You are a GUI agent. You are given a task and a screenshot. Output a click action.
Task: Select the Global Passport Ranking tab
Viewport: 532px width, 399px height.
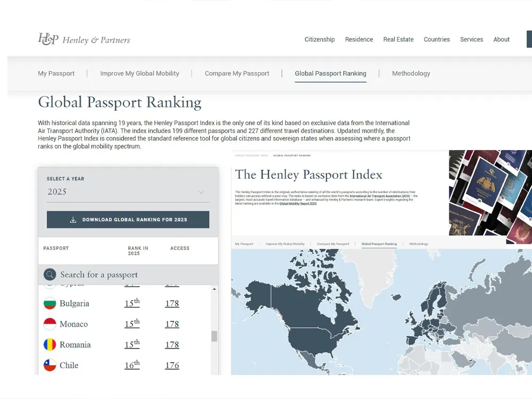330,73
